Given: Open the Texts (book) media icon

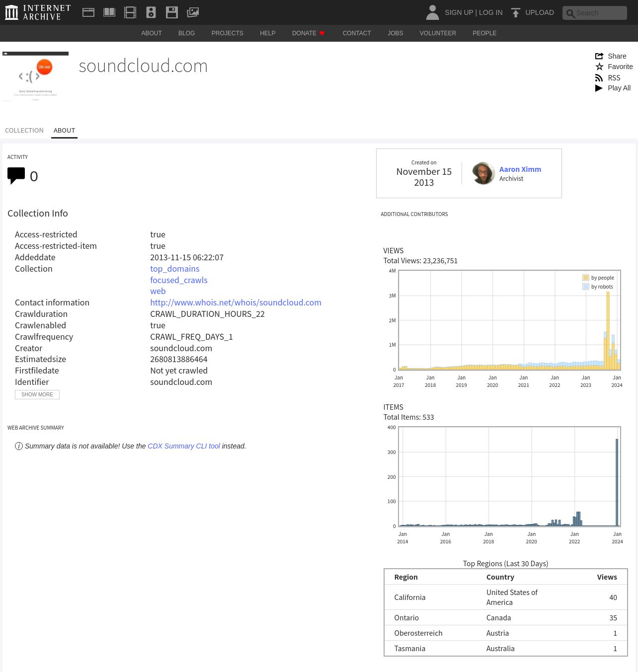Looking at the screenshot, I should 109,12.
